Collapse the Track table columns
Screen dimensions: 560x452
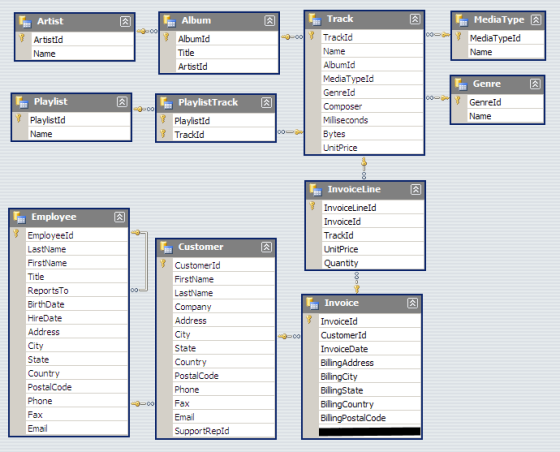point(415,19)
